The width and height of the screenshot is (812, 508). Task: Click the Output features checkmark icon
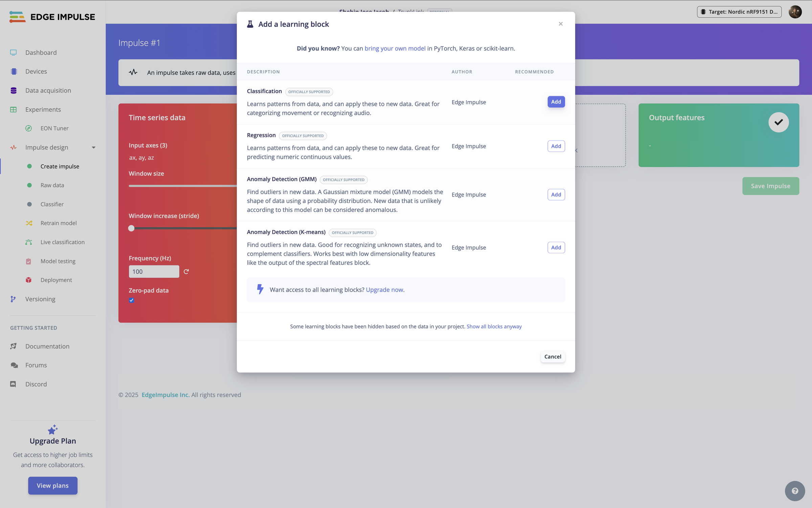779,122
